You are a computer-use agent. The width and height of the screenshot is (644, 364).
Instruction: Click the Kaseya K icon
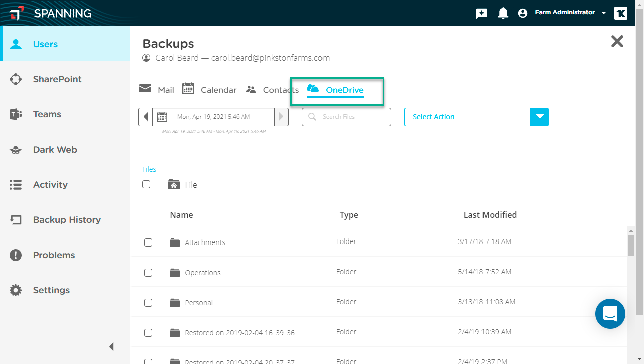coord(620,13)
